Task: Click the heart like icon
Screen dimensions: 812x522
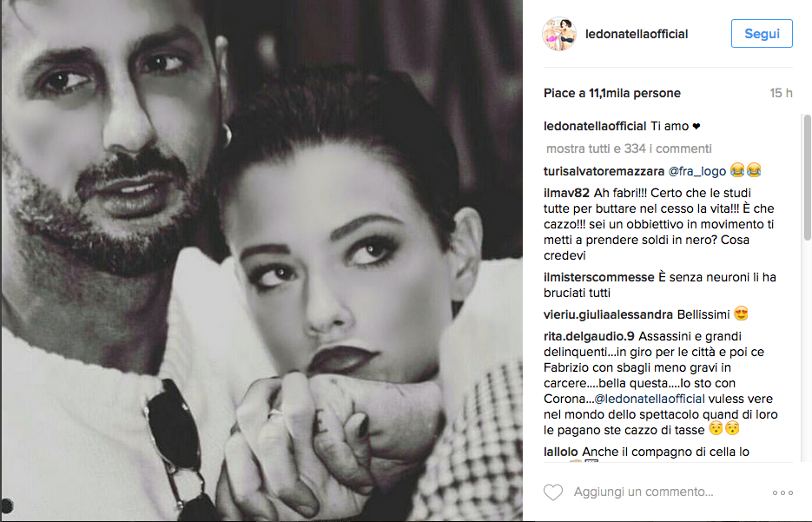Action: (x=552, y=492)
